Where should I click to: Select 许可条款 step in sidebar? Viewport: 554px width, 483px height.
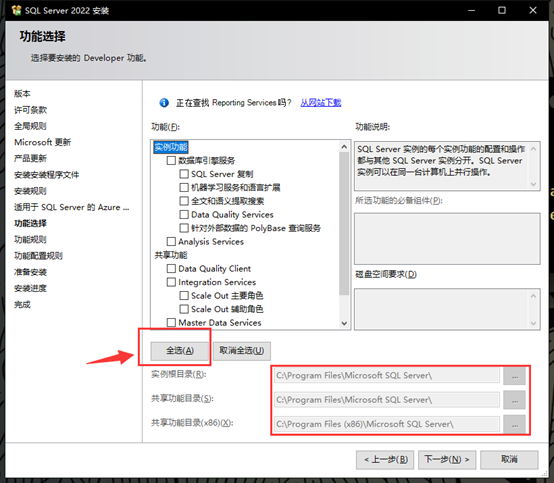30,110
